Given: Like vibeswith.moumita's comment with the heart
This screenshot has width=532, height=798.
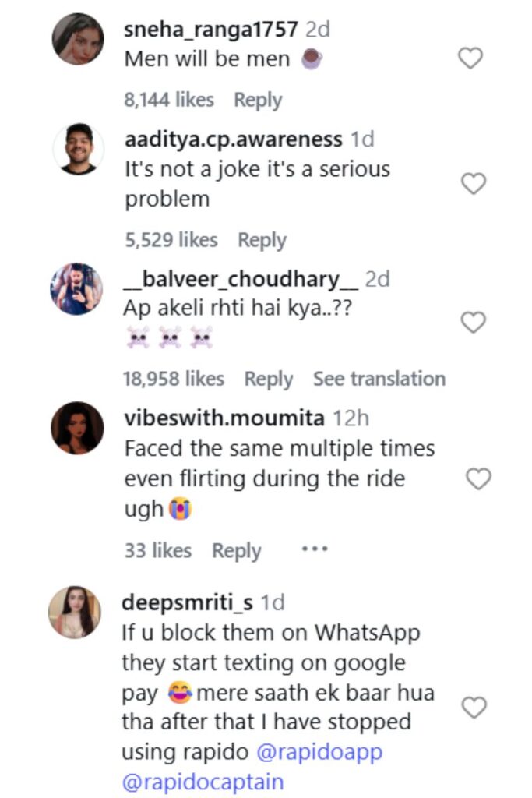Looking at the screenshot, I should pos(478,479).
